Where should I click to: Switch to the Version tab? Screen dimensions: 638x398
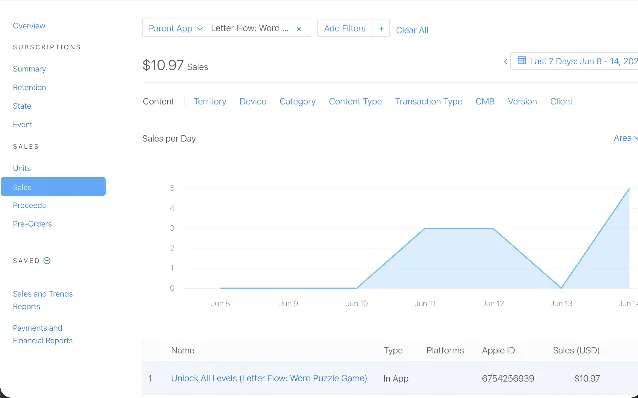point(522,101)
